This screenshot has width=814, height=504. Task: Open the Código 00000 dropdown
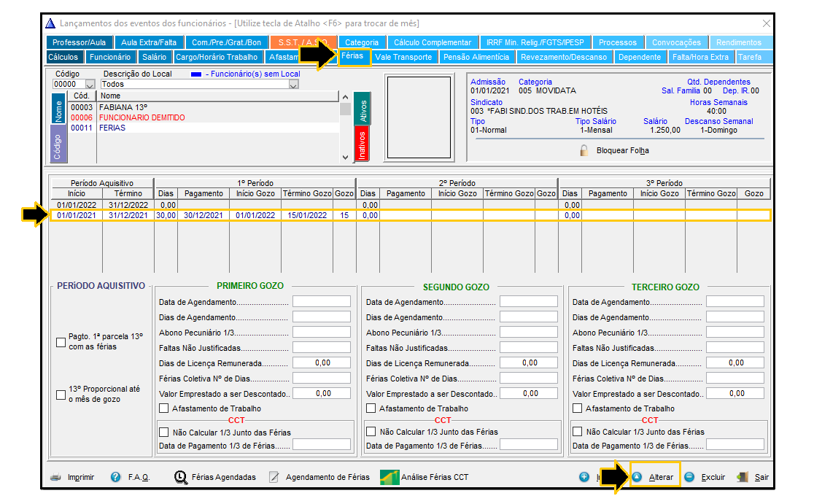[x=90, y=84]
